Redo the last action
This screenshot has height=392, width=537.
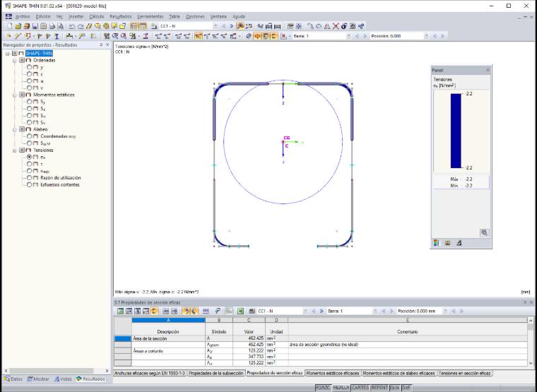click(81, 26)
